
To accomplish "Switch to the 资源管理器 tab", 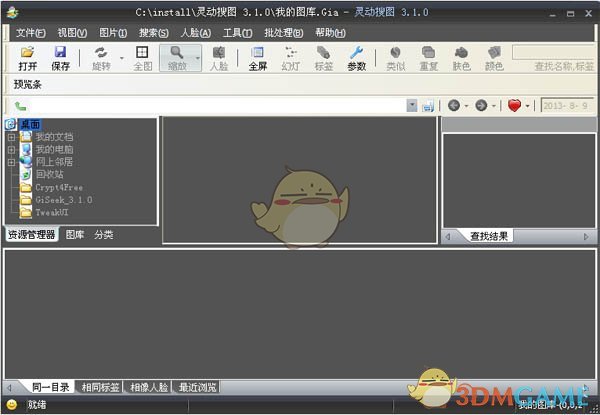I will 32,234.
